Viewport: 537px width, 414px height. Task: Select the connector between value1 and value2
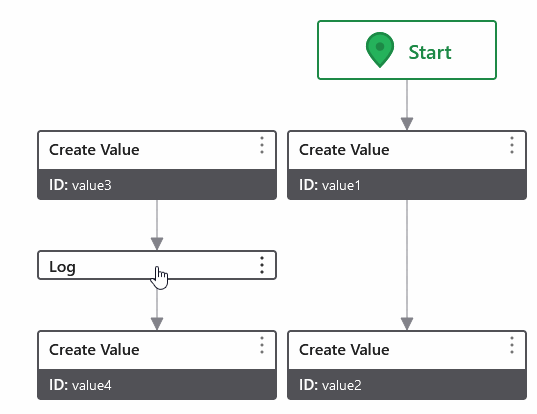pyautogui.click(x=407, y=265)
